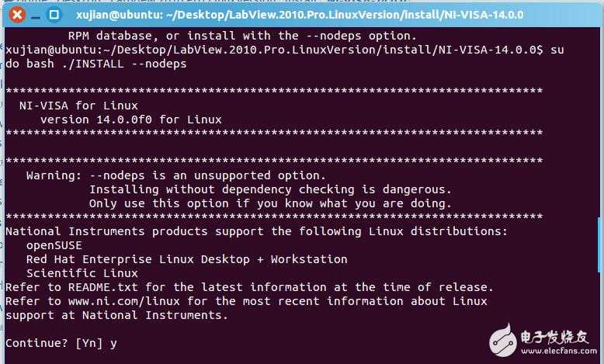Click the xujian@ubuntu terminal title bar
The image size is (604, 364).
coord(311,15)
